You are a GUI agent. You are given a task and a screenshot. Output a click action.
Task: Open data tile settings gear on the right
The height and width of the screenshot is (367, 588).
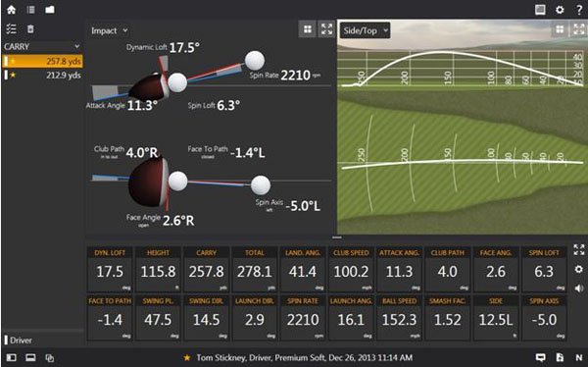[x=579, y=269]
